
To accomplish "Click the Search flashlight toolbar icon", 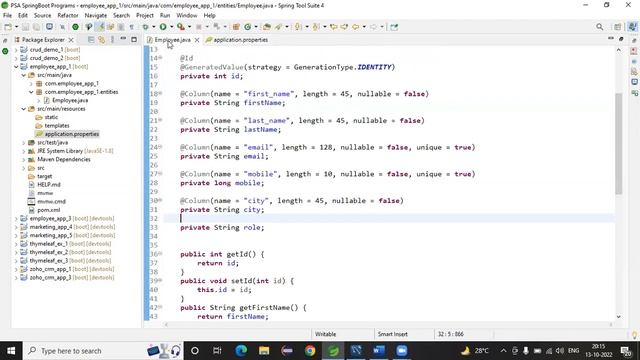I will 279,27.
